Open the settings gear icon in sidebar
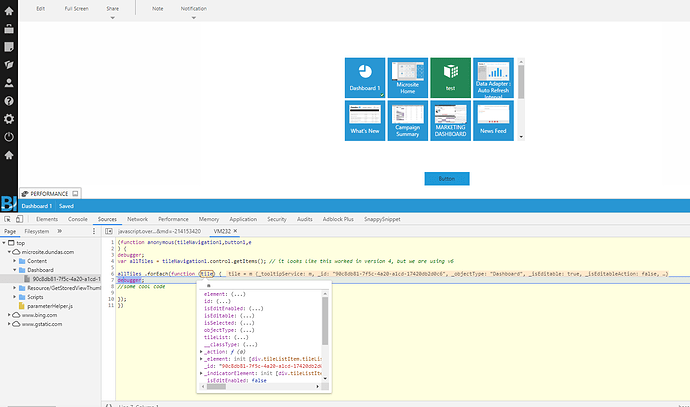Viewport: 690px width, 407px height. [9, 119]
